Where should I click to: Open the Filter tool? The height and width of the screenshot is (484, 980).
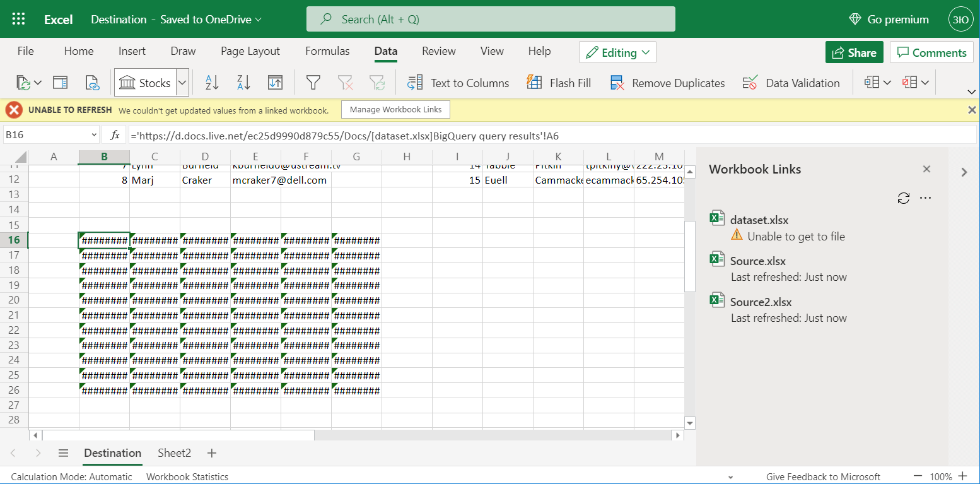pos(312,82)
